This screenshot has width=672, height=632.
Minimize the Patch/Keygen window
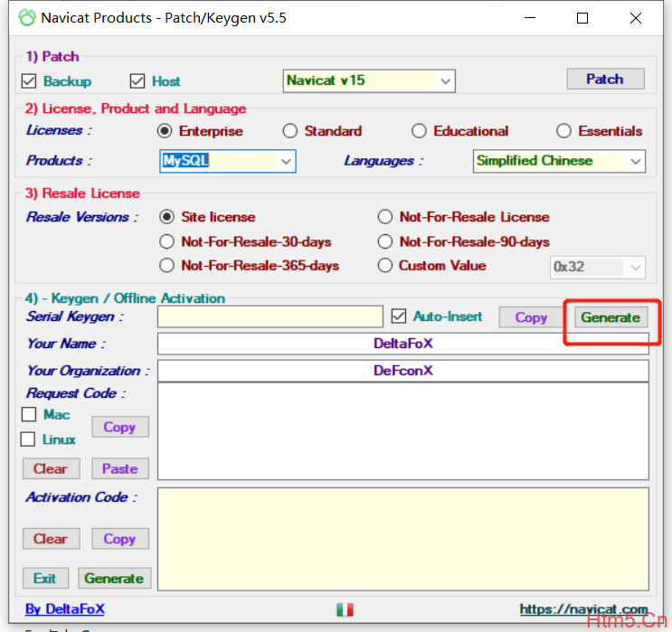click(x=530, y=18)
